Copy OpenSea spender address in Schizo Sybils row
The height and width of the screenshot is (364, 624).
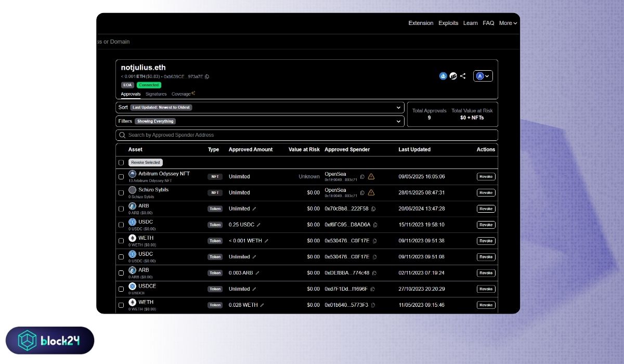(362, 193)
